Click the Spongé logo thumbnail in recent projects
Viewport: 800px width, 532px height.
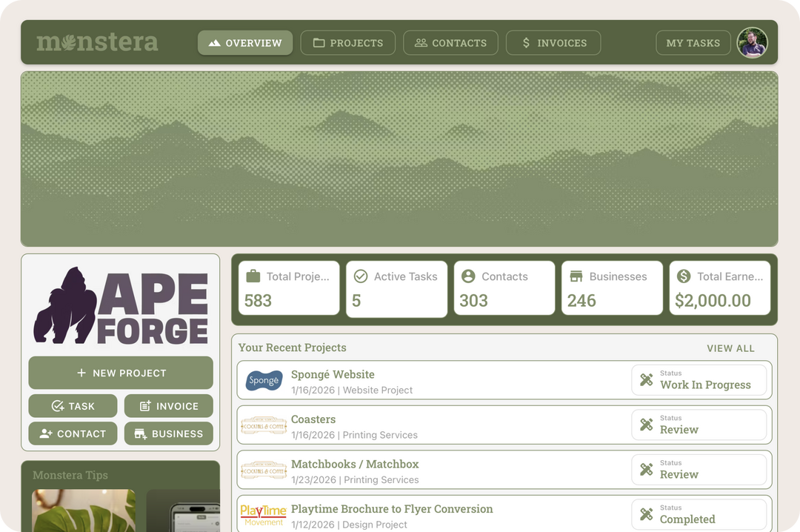[264, 381]
